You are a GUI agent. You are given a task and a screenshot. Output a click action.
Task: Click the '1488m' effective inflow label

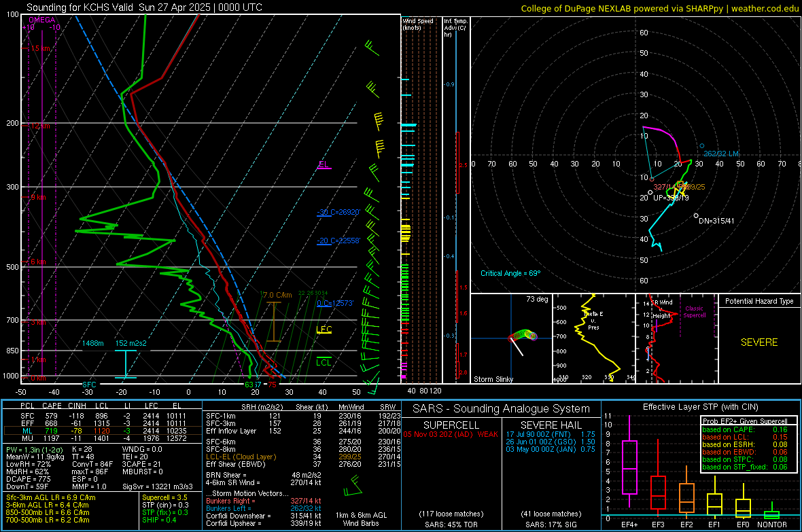[93, 343]
